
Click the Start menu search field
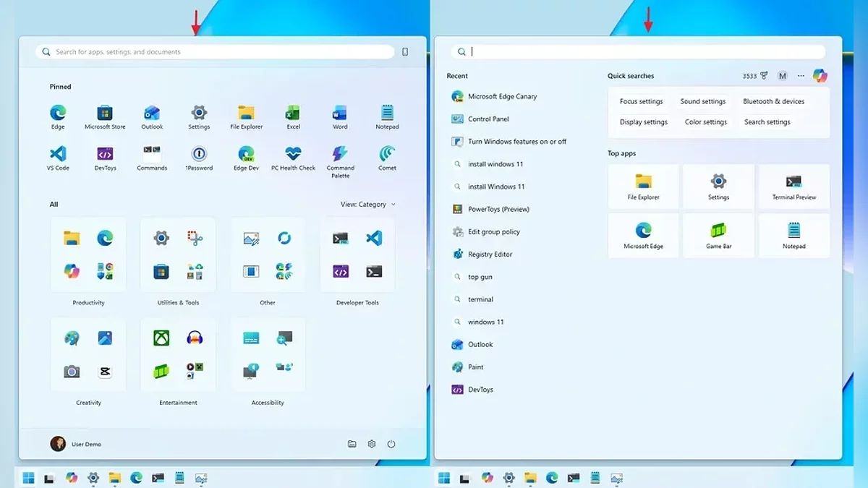click(x=217, y=52)
